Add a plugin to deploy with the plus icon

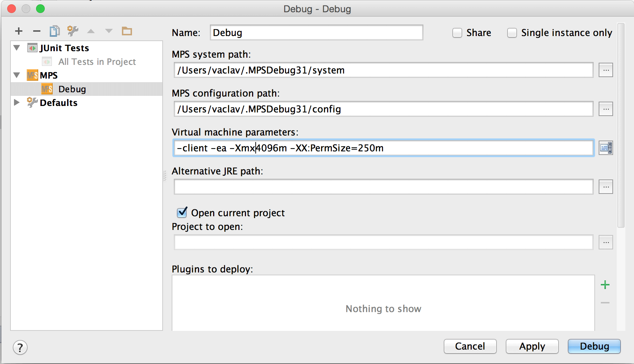pyautogui.click(x=605, y=285)
